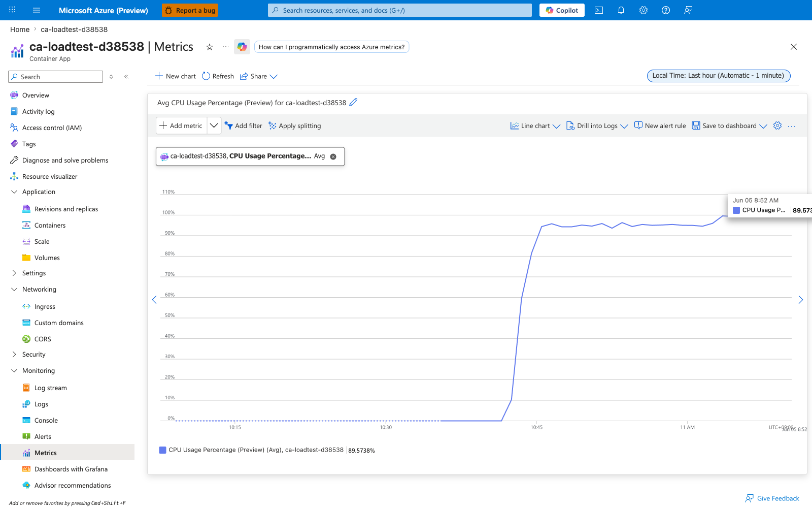This screenshot has width=812, height=508.
Task: Open the Copilot suggestions icon
Action: (242, 47)
